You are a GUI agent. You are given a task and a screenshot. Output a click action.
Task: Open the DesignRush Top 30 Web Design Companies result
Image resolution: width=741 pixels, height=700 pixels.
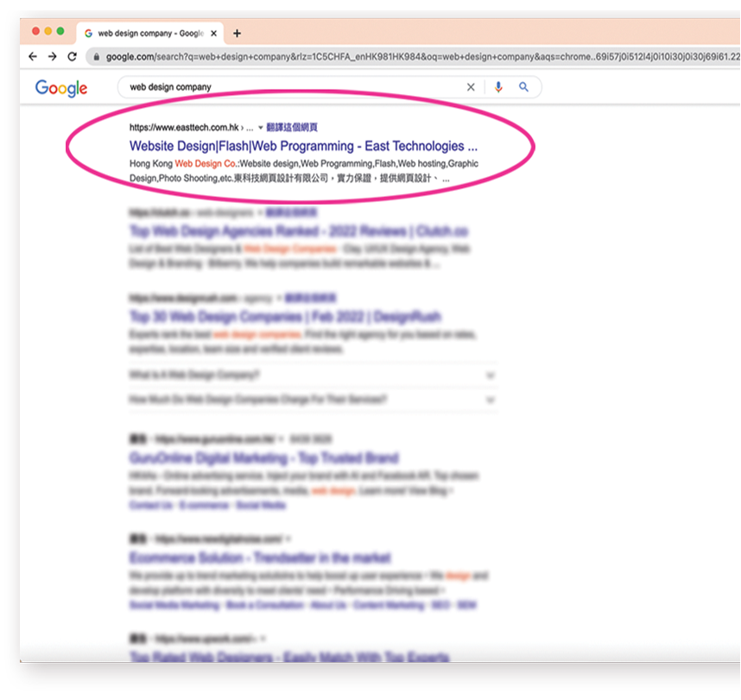285,317
